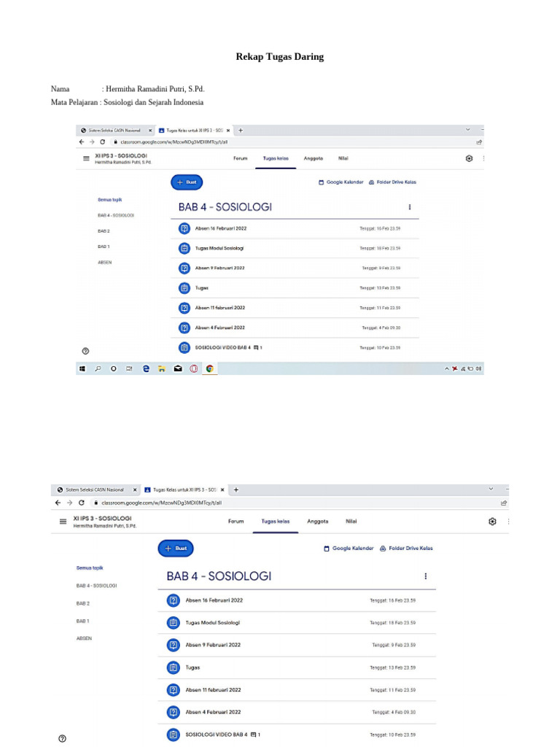Click browser back arrow in lower screenshot
Screen dimensions: 560x747
58,503
